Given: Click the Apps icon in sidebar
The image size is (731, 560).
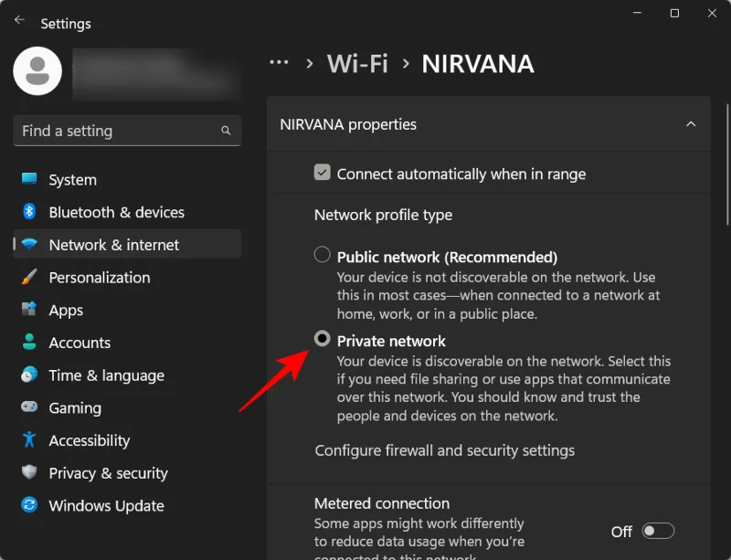Looking at the screenshot, I should (x=29, y=309).
